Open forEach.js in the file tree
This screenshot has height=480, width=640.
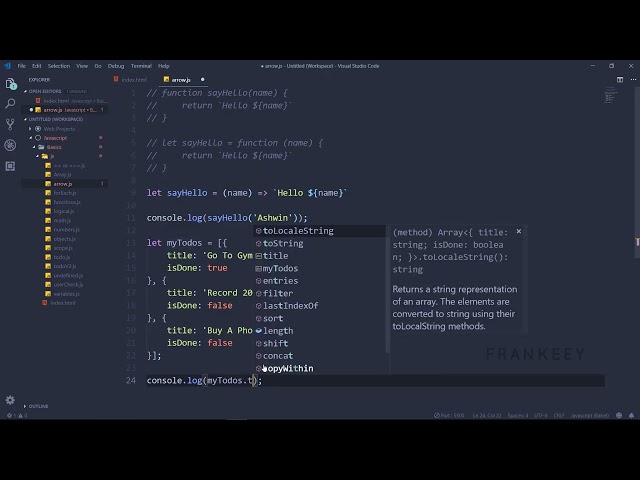pyautogui.click(x=64, y=193)
